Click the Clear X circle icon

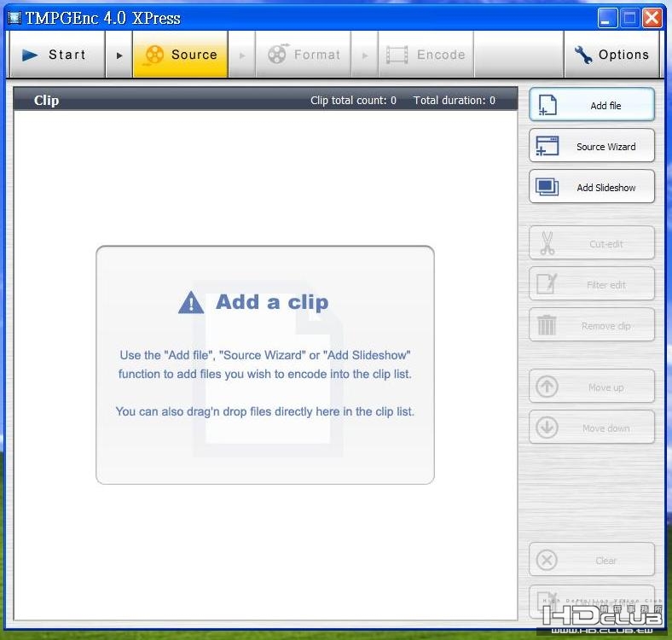pyautogui.click(x=547, y=560)
